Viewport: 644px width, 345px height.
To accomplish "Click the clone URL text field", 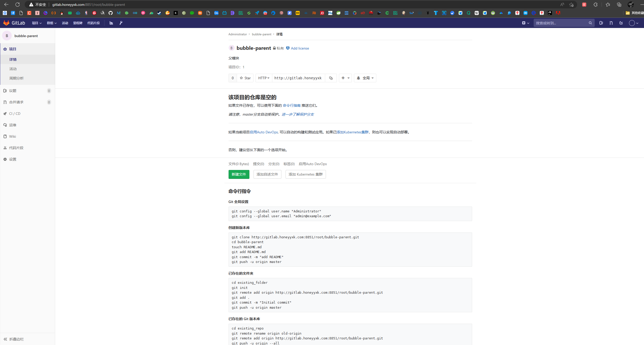I will pyautogui.click(x=298, y=78).
